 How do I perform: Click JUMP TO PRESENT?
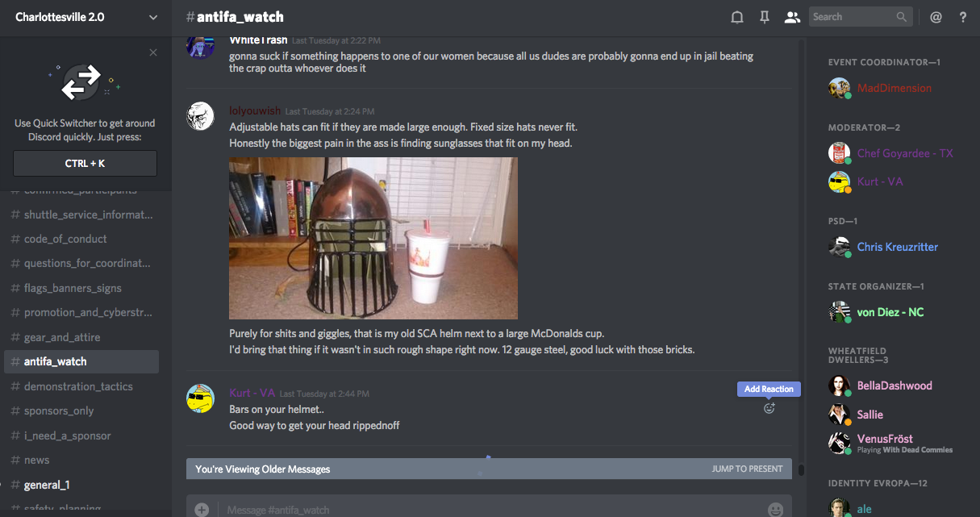pyautogui.click(x=747, y=469)
